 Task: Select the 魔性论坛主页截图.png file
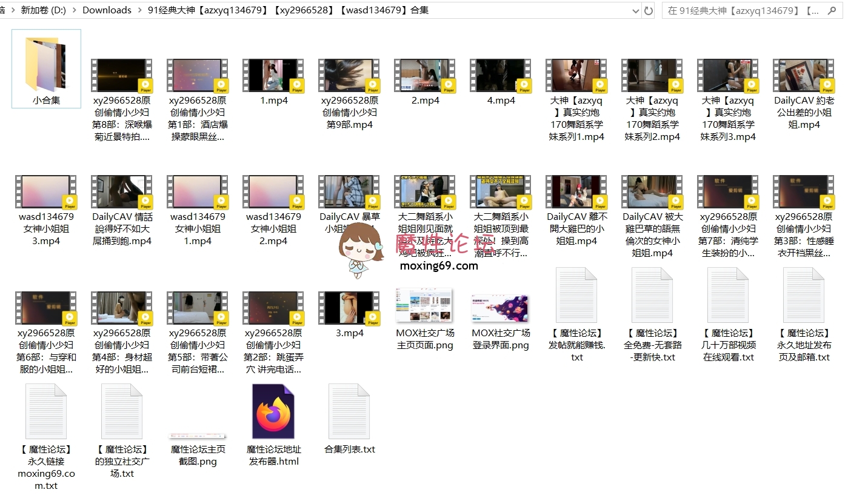coord(198,436)
